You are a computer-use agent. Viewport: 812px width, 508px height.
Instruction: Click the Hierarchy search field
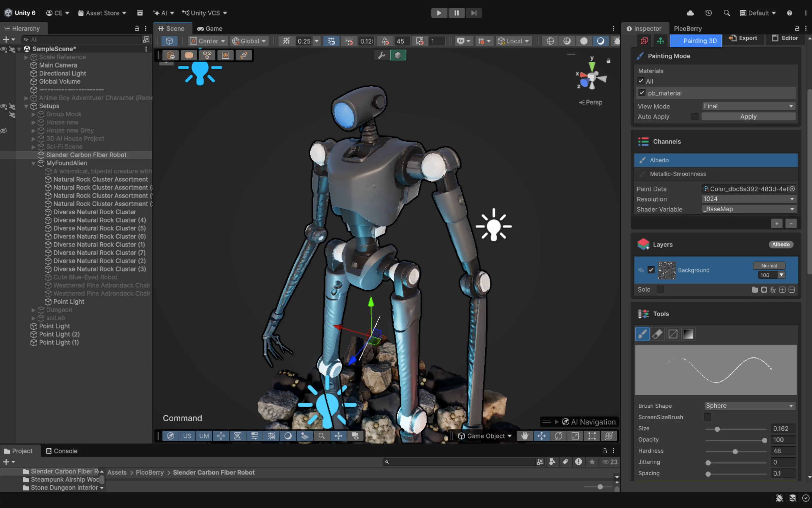tap(81, 39)
